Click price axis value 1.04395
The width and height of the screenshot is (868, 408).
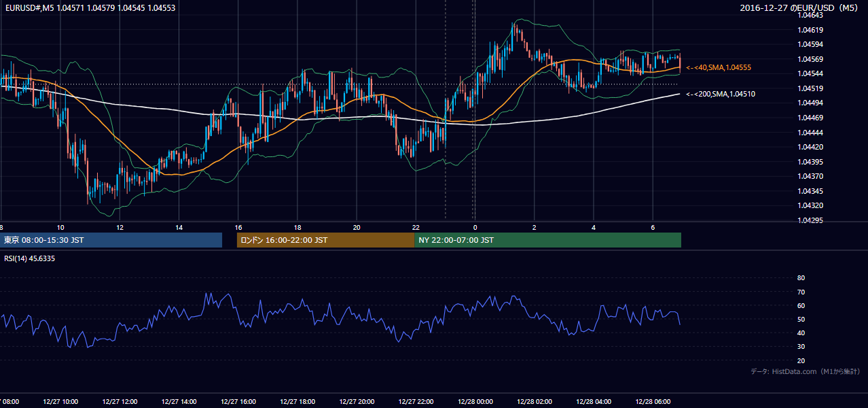point(811,161)
